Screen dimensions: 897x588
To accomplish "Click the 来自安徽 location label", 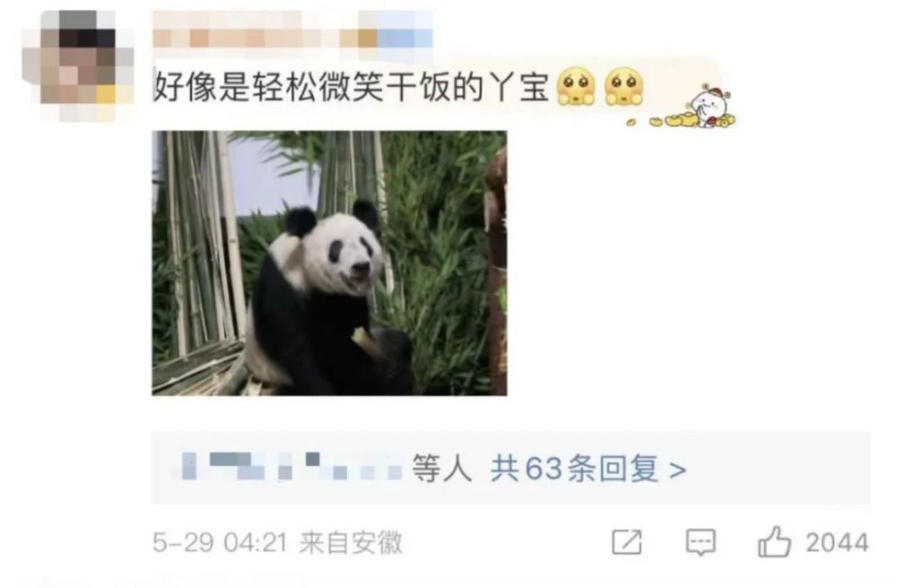I will coord(351,542).
